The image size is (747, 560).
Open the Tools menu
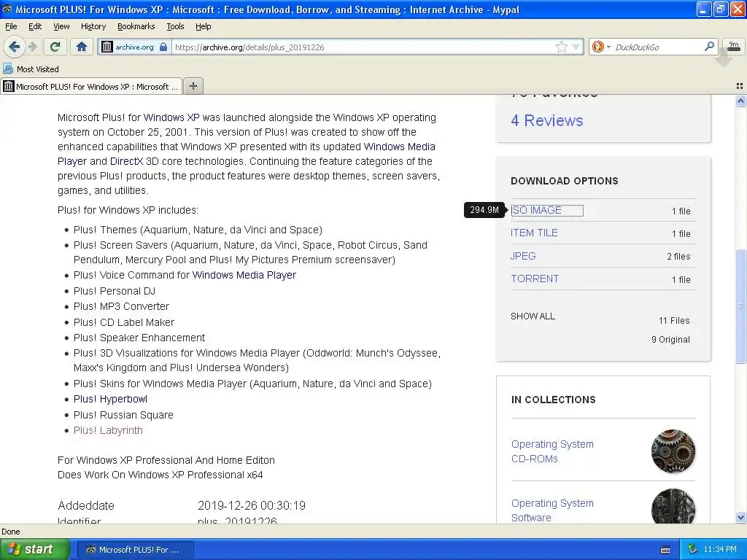point(175,27)
